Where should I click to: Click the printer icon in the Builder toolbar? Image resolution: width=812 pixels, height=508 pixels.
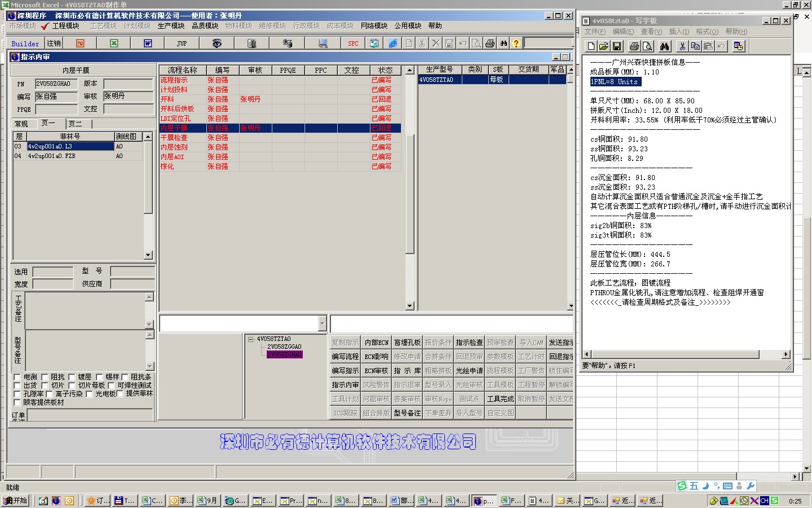(x=489, y=43)
